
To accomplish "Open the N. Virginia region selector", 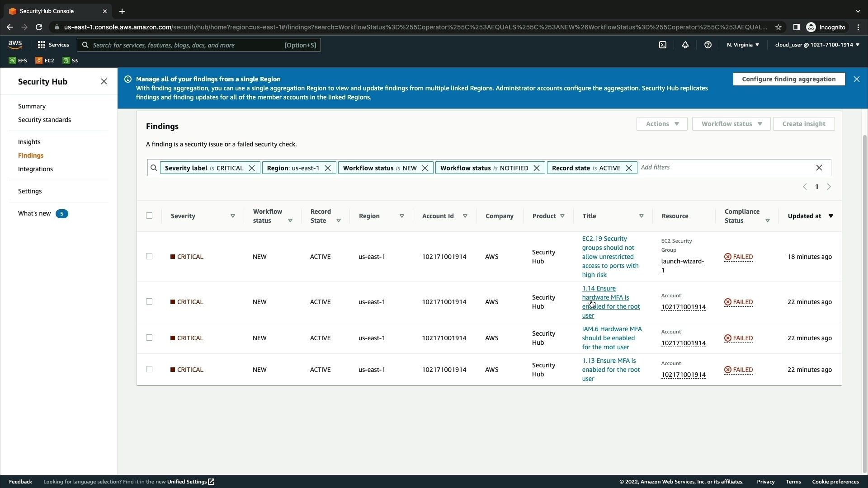I will tap(743, 45).
